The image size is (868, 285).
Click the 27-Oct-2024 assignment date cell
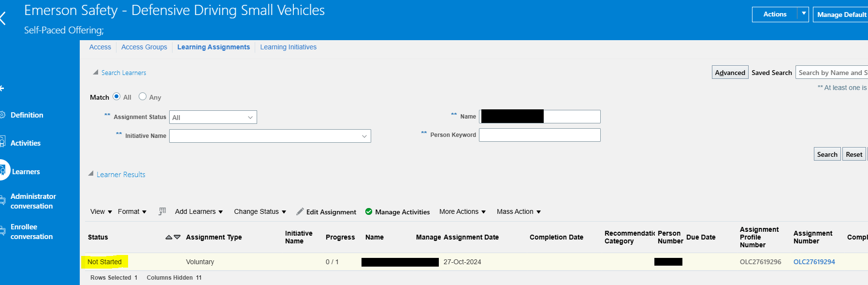coord(463,262)
